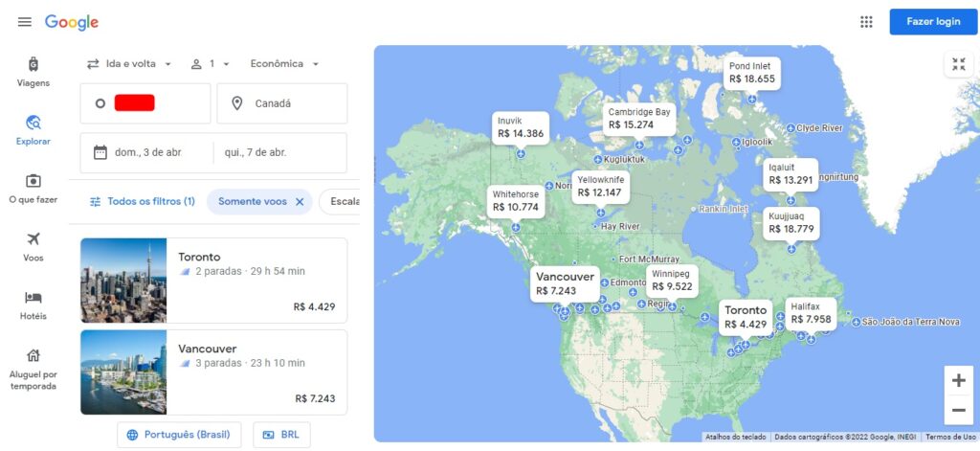This screenshot has height=451, width=980.
Task: Click the Fazer login button
Action: [x=933, y=22]
